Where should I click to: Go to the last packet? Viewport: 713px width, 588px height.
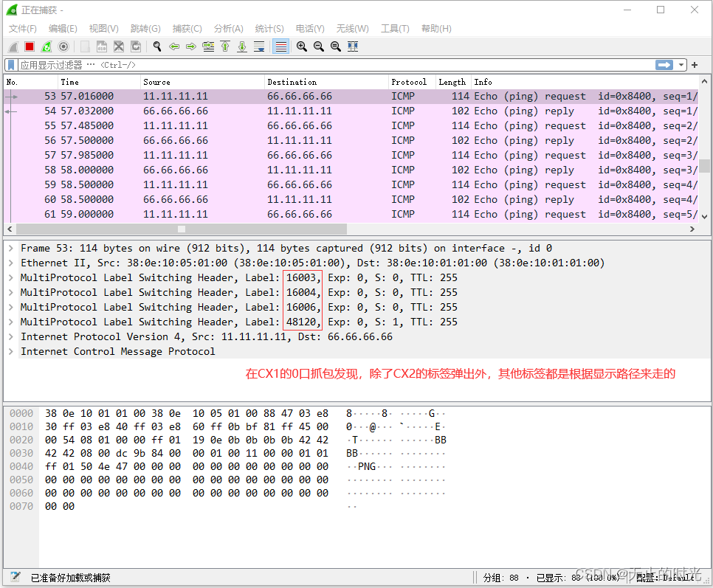(x=243, y=46)
